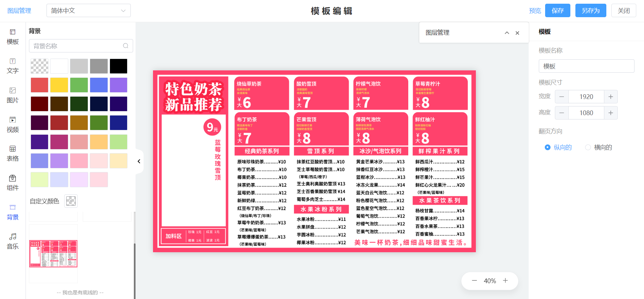This screenshot has width=644, height=299.
Task: Open the 视频 video panel icon
Action: click(12, 124)
